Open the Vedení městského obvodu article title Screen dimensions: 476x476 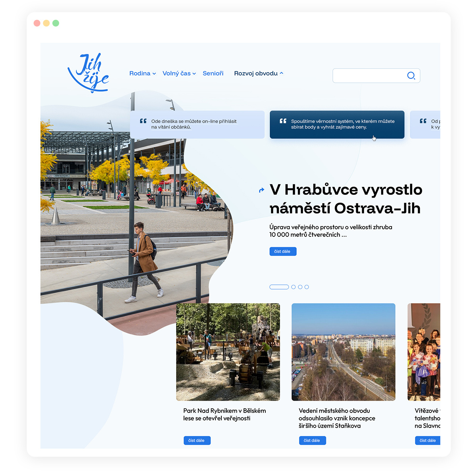click(337, 418)
